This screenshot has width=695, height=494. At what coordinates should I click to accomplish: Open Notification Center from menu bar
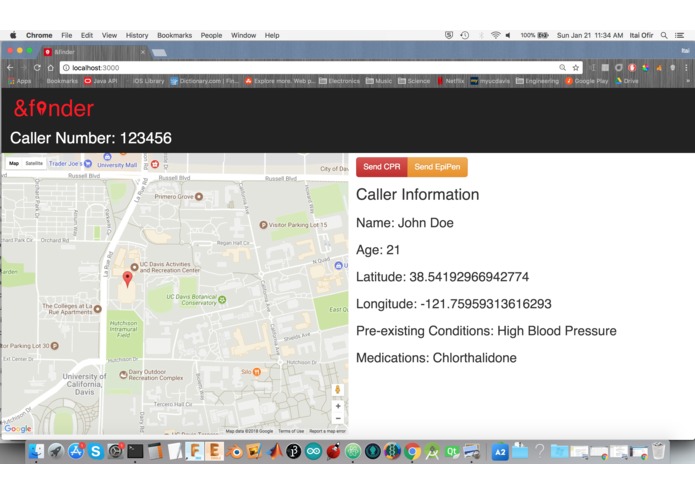point(679,35)
